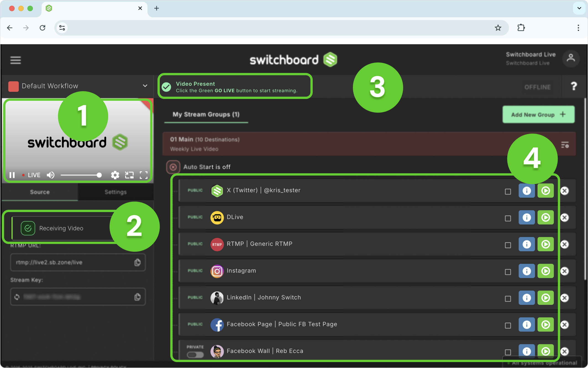Copy the Stream Key to clipboard
This screenshot has height=368, width=588.
[x=137, y=297]
